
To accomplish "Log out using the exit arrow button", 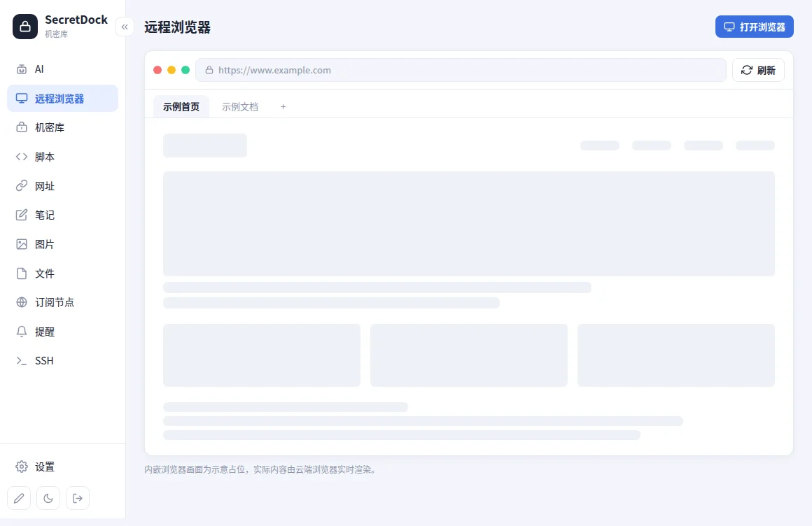I will (78, 499).
